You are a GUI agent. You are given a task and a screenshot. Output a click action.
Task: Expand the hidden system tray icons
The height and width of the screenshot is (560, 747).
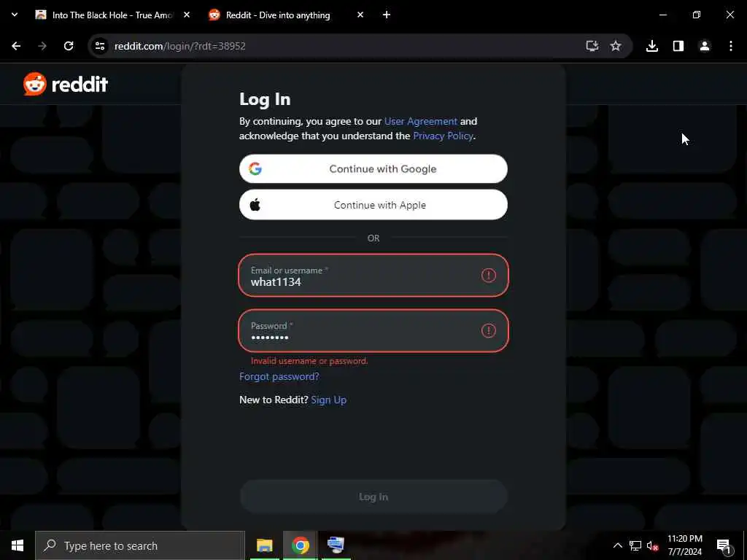tap(617, 545)
